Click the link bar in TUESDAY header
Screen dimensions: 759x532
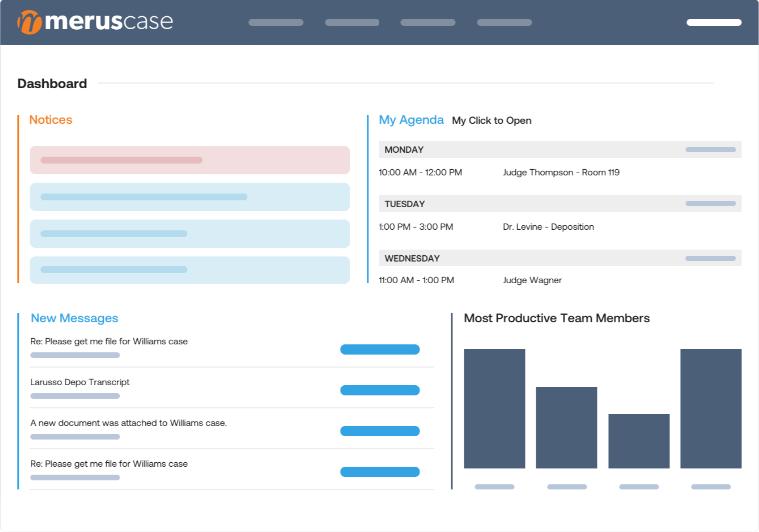tap(711, 204)
